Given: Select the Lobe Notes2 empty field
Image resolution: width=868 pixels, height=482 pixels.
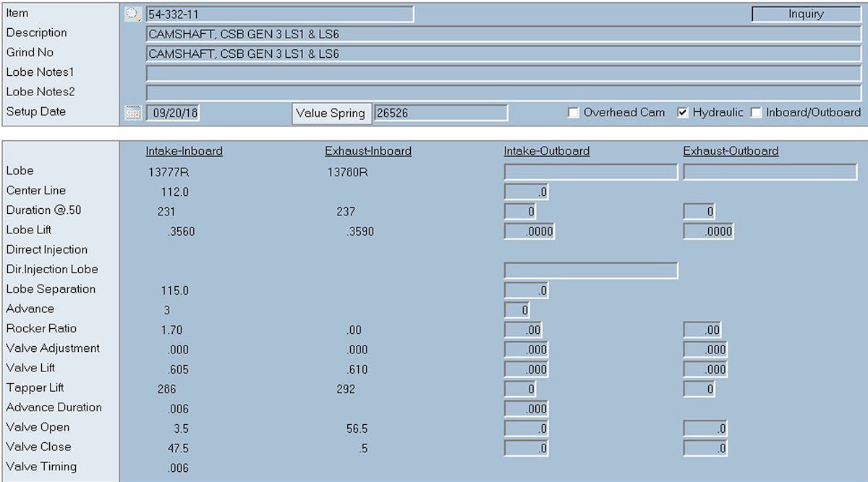Looking at the screenshot, I should [503, 92].
